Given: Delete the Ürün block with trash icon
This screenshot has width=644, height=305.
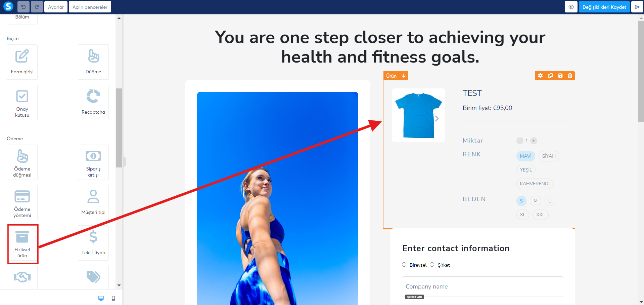Looking at the screenshot, I should 570,76.
